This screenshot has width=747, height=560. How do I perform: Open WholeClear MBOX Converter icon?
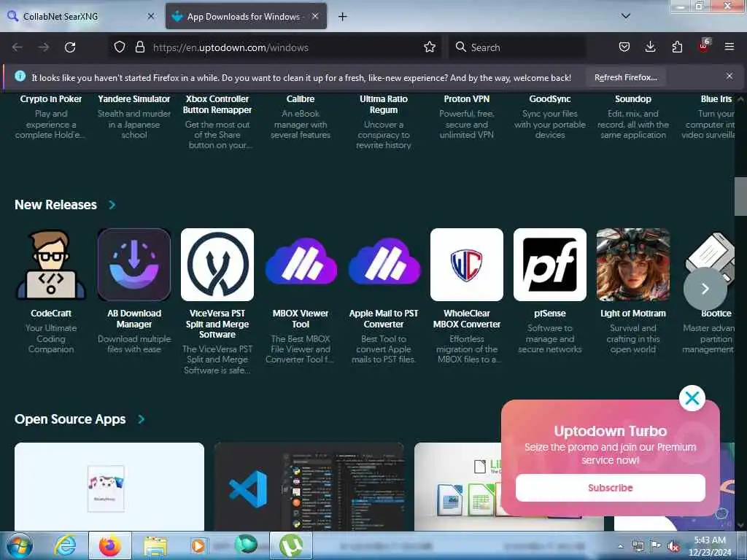coord(467,265)
